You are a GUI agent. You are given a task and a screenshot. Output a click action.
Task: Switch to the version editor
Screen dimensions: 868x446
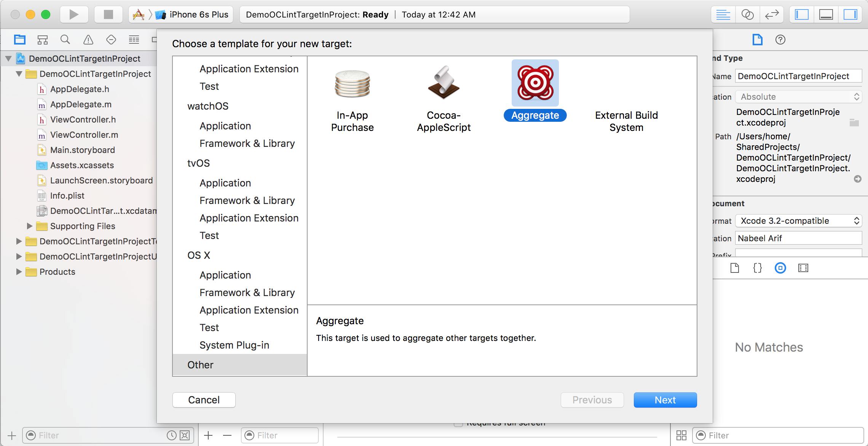pyautogui.click(x=772, y=14)
